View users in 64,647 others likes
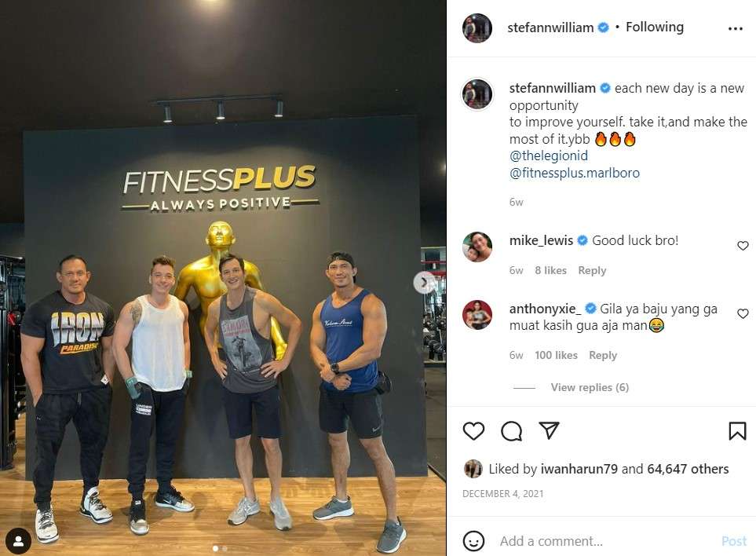756x556 pixels. click(x=688, y=469)
